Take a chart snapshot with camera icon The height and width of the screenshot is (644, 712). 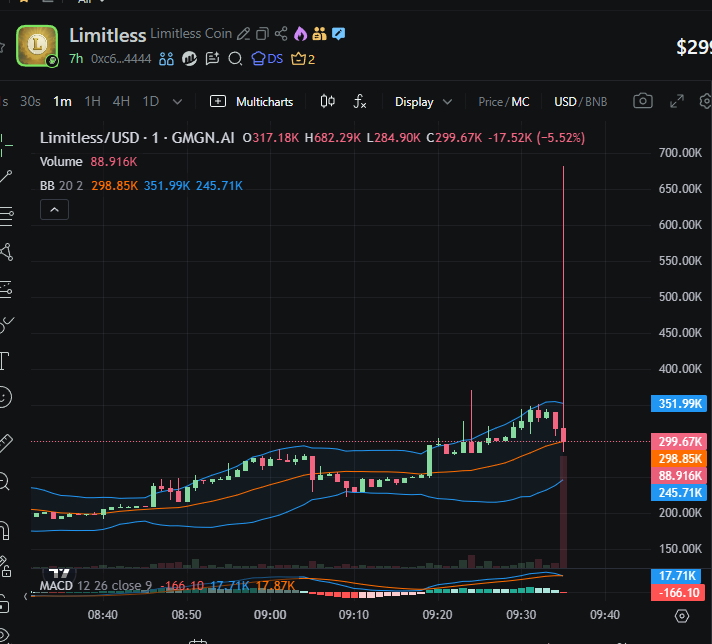643,101
